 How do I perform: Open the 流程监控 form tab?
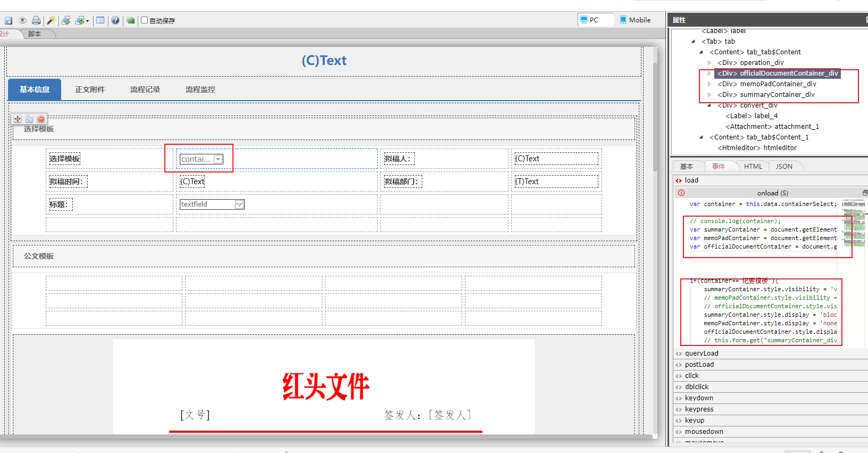[x=201, y=89]
